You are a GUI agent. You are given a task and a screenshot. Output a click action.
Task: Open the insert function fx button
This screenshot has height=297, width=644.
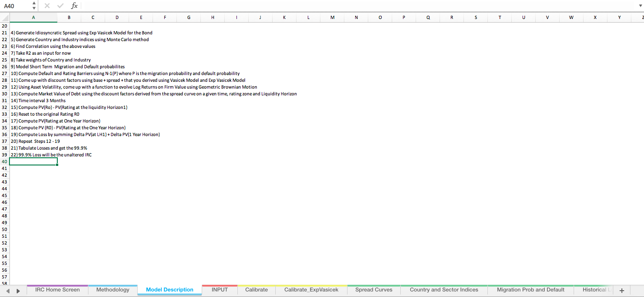74,6
